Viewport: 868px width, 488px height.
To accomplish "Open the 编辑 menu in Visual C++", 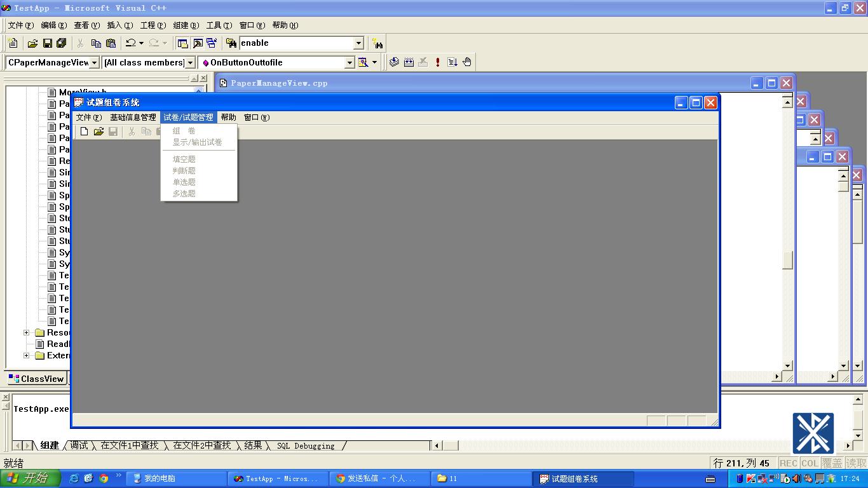I will [53, 25].
